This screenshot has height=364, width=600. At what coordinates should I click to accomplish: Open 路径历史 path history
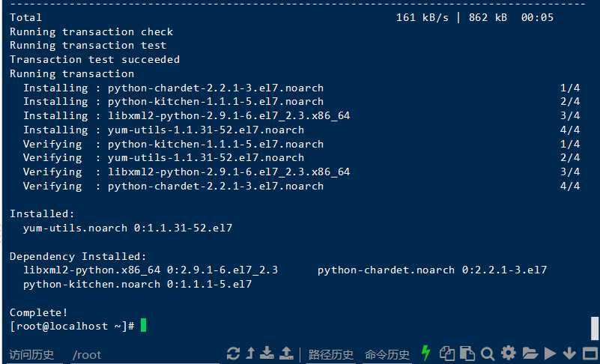(x=330, y=355)
